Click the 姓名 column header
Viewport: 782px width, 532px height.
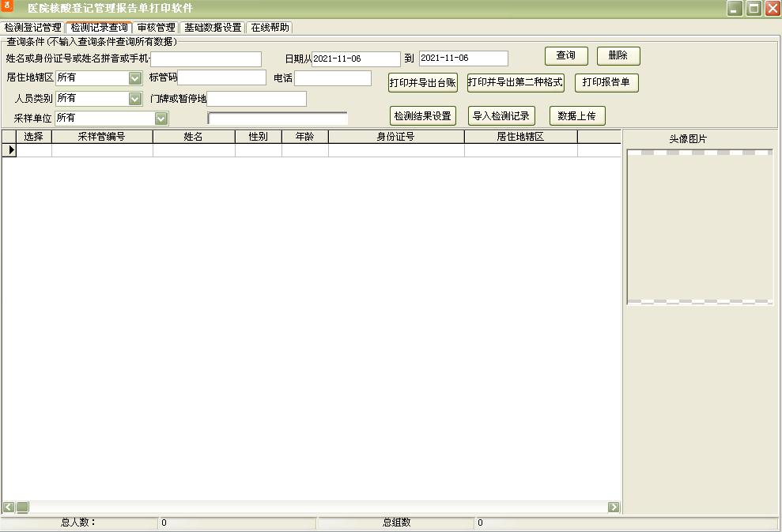pyautogui.click(x=194, y=137)
